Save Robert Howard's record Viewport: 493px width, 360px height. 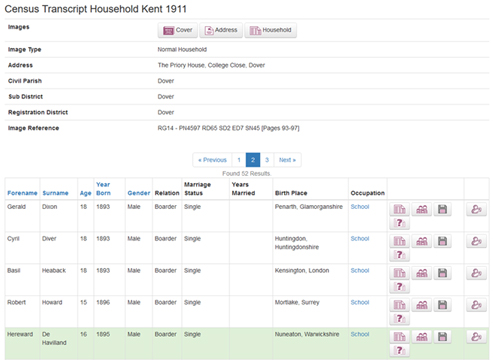click(x=442, y=305)
